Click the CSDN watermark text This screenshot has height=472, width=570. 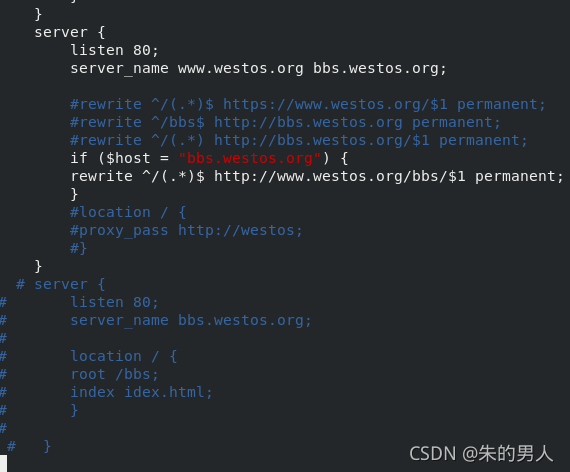coord(481,453)
